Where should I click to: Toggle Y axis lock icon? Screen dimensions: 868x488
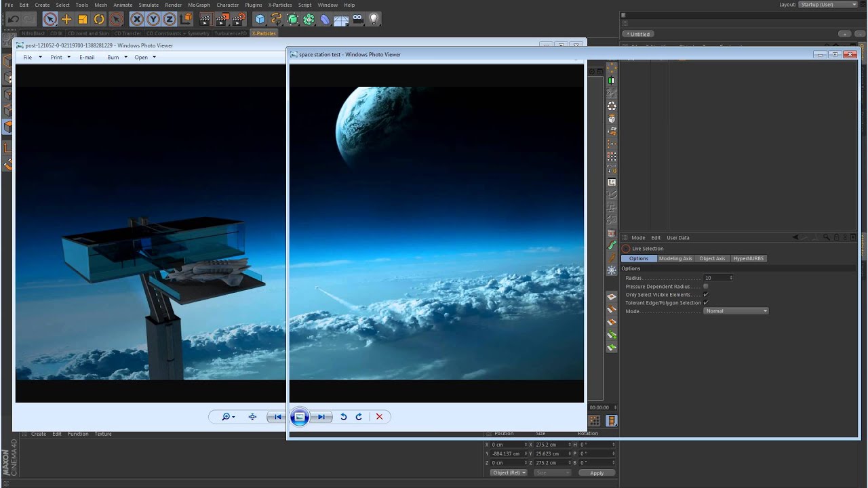pos(153,20)
